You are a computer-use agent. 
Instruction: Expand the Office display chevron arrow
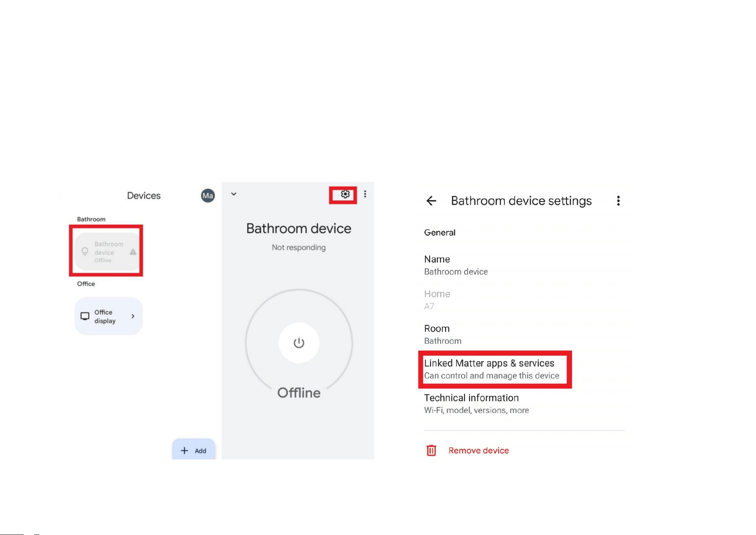(133, 316)
